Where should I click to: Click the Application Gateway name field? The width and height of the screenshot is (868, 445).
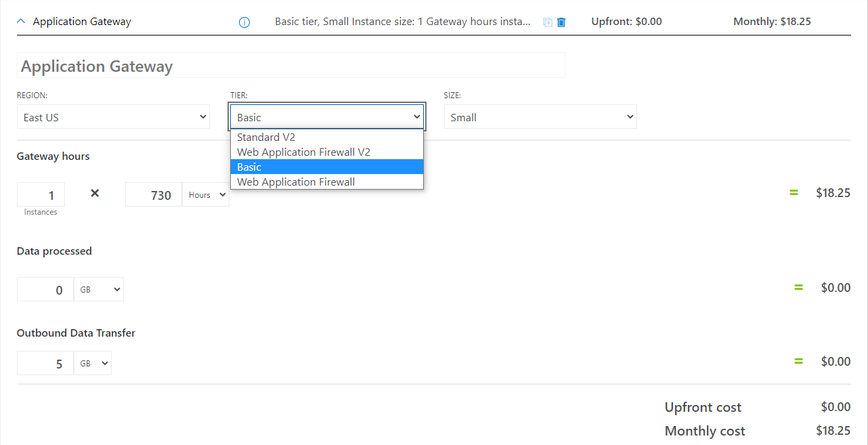(291, 65)
